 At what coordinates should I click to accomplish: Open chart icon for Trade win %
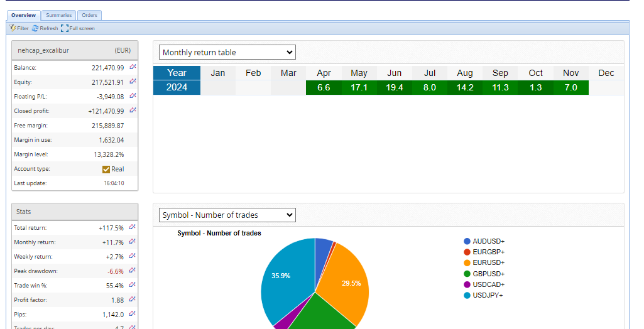(x=133, y=285)
